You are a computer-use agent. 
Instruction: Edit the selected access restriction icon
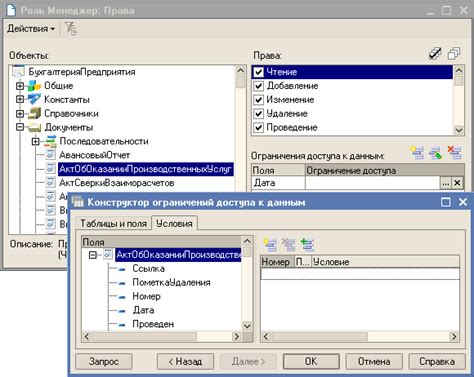pos(435,152)
